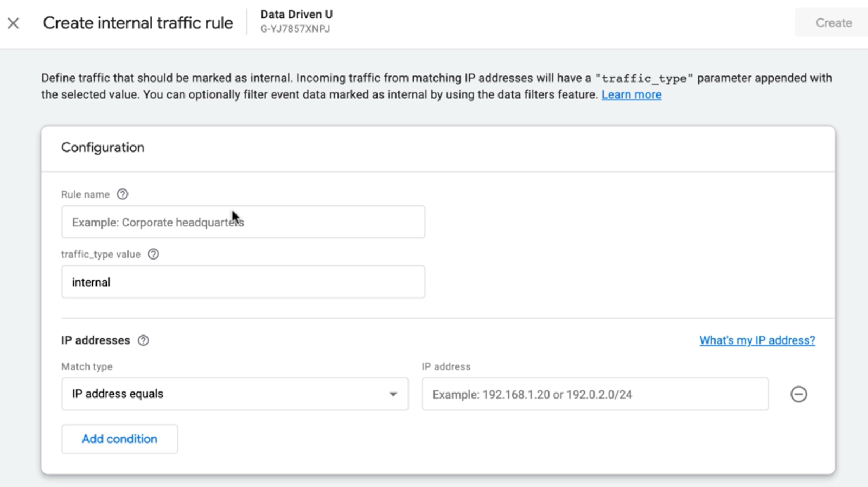Viewport: 868px width, 487px height.
Task: Expand the Match type dropdown
Action: click(235, 394)
